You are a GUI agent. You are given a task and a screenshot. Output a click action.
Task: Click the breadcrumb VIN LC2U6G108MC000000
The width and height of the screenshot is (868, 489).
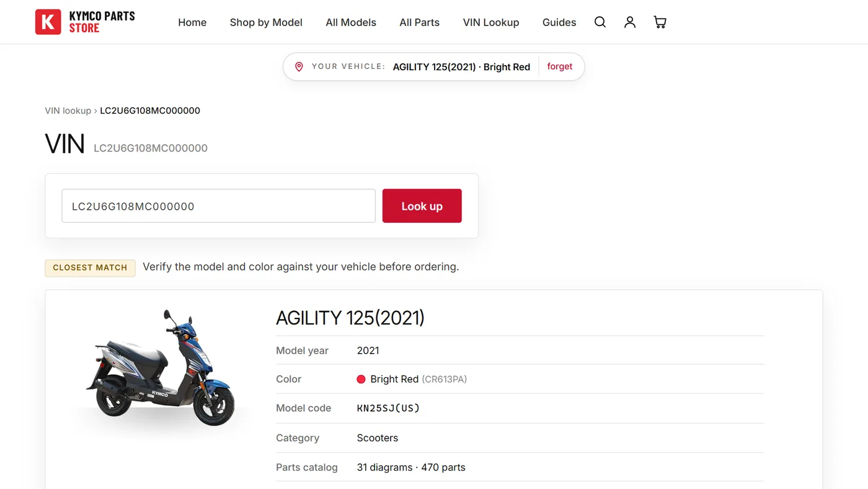[x=150, y=110]
